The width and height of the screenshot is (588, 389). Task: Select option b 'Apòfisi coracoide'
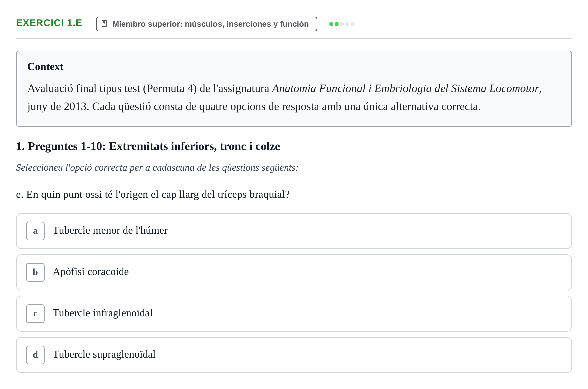tap(294, 272)
